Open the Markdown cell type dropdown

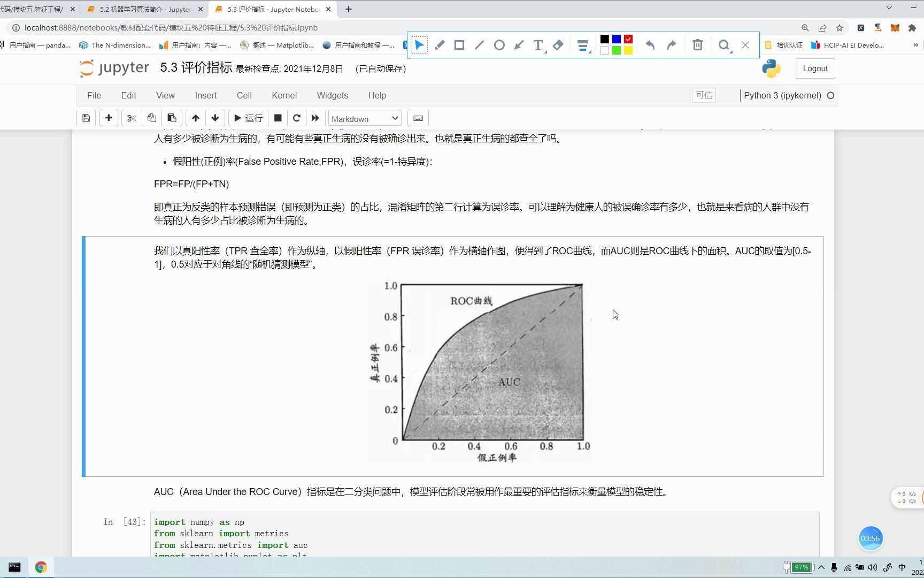tap(364, 118)
